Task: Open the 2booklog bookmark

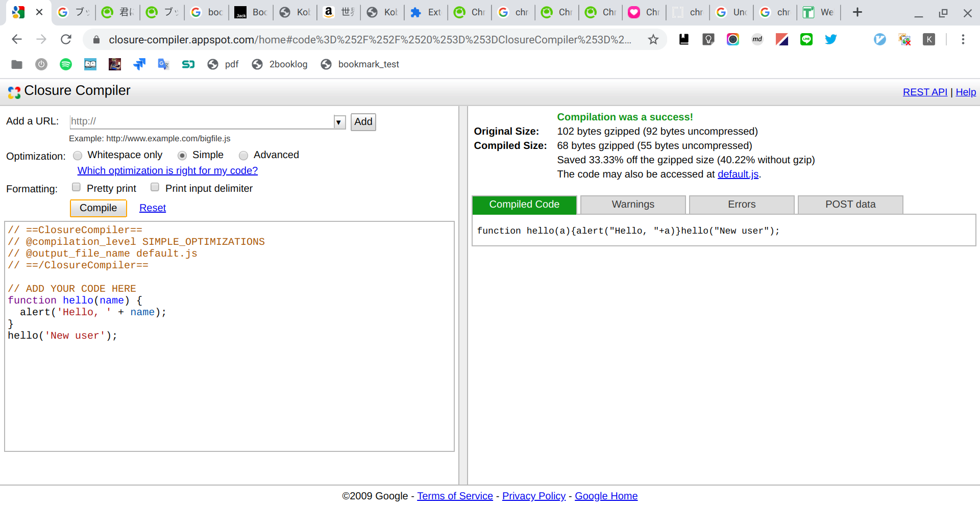Action: (280, 64)
